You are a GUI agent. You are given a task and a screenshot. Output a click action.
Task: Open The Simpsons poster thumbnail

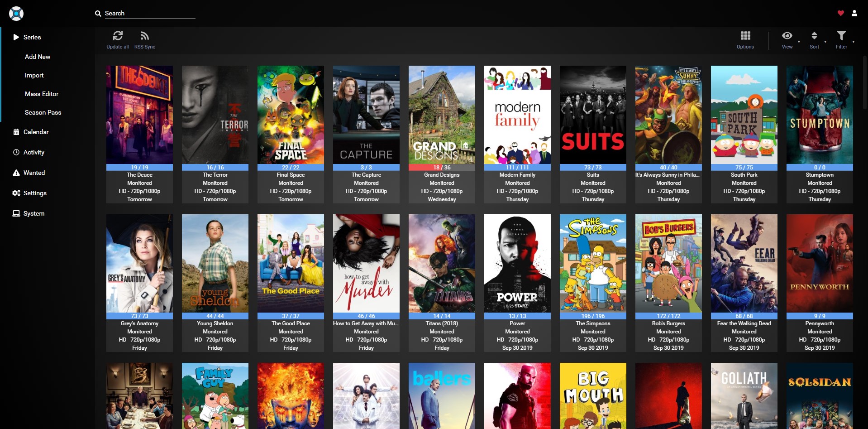[x=593, y=263]
